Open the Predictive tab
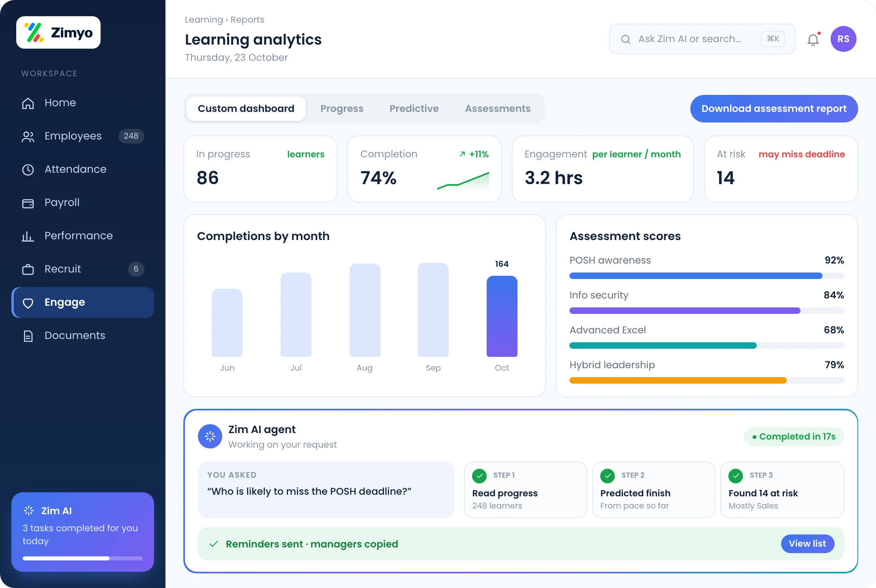 point(414,109)
